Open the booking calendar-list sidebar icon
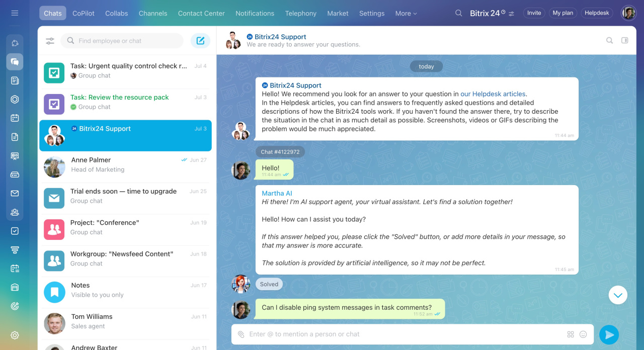Image resolution: width=644 pixels, height=350 pixels. (15, 269)
